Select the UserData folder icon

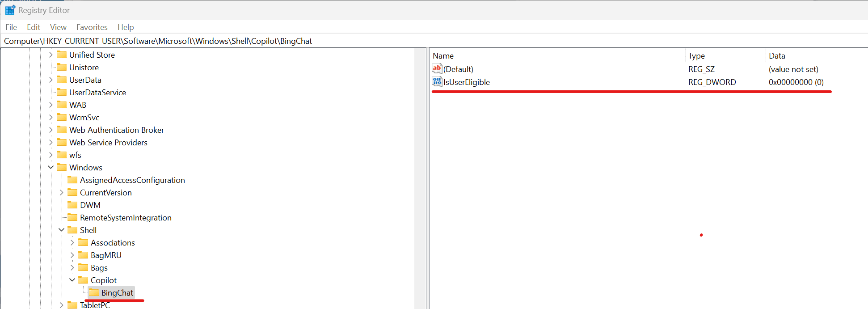[62, 80]
